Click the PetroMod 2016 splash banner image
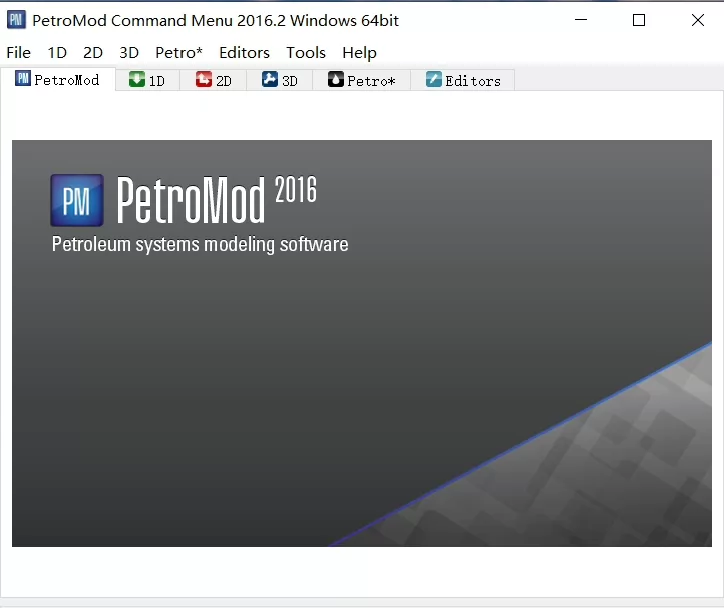Screen dimensions: 724x608 point(362,343)
